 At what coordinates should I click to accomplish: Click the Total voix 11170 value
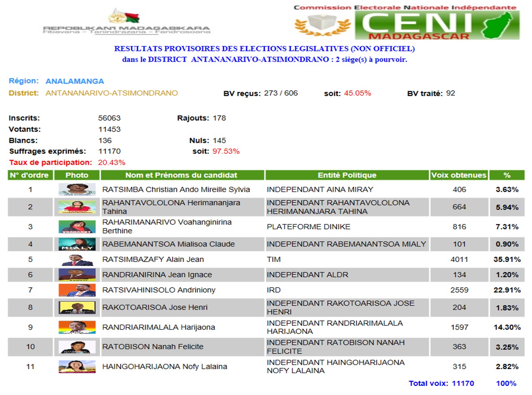[463, 383]
